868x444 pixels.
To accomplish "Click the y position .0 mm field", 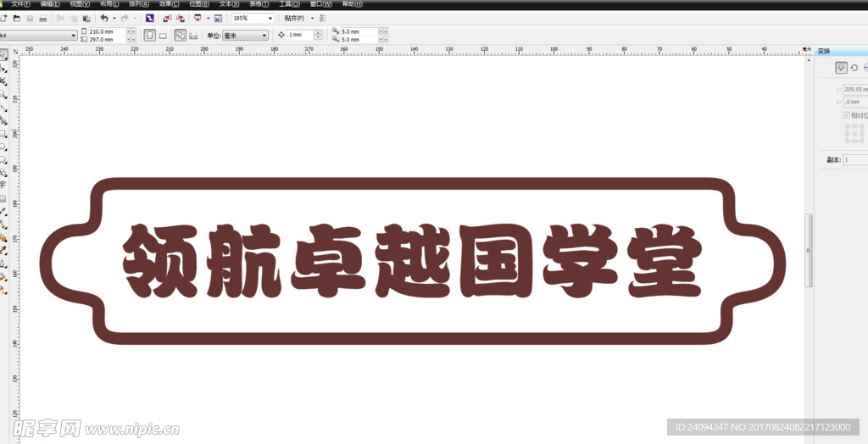I will pos(855,102).
